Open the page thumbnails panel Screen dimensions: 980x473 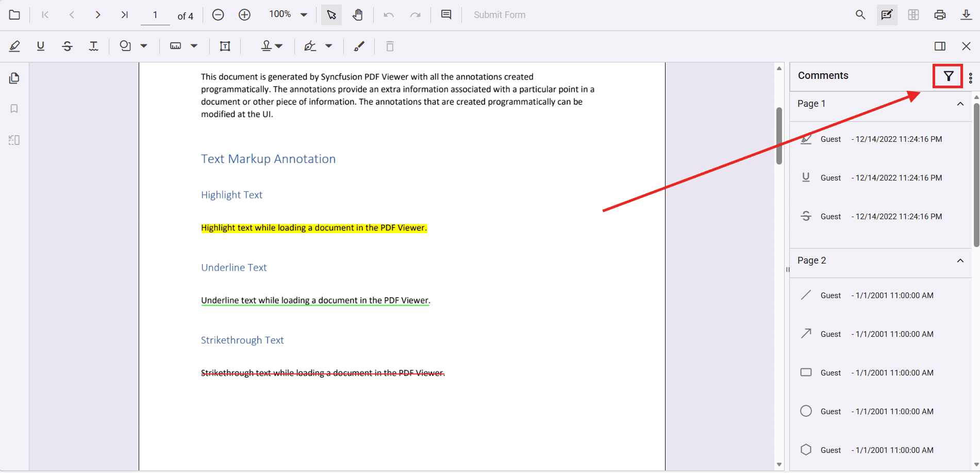tap(14, 78)
